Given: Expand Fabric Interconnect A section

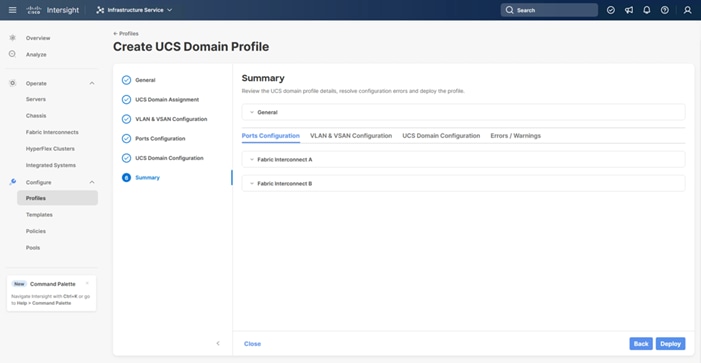Looking at the screenshot, I should [x=463, y=159].
